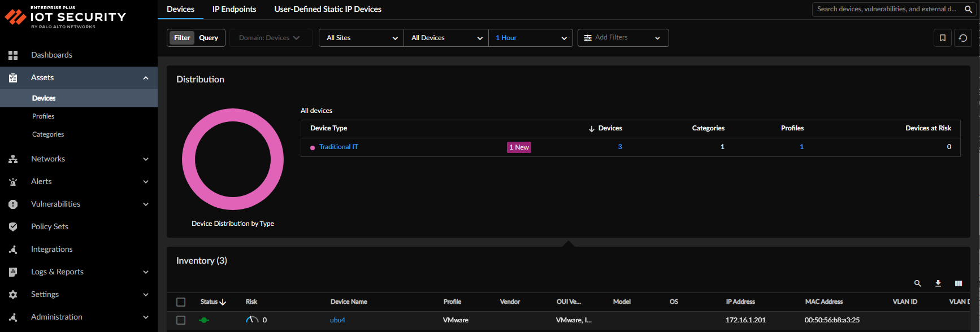Click the Integrations icon in the sidebar
Screen dimensions: 980x332
click(13, 249)
